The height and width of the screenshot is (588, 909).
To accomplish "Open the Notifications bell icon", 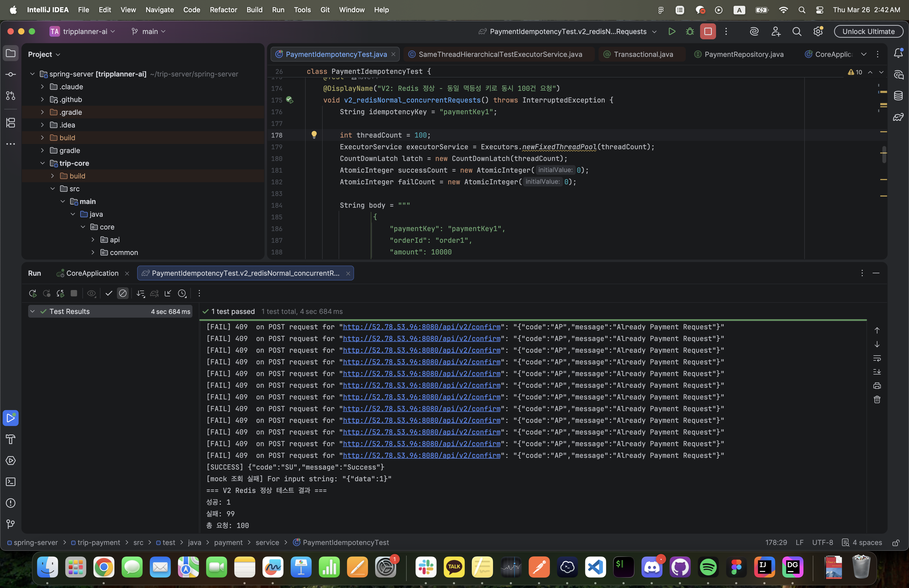I will [x=898, y=53].
